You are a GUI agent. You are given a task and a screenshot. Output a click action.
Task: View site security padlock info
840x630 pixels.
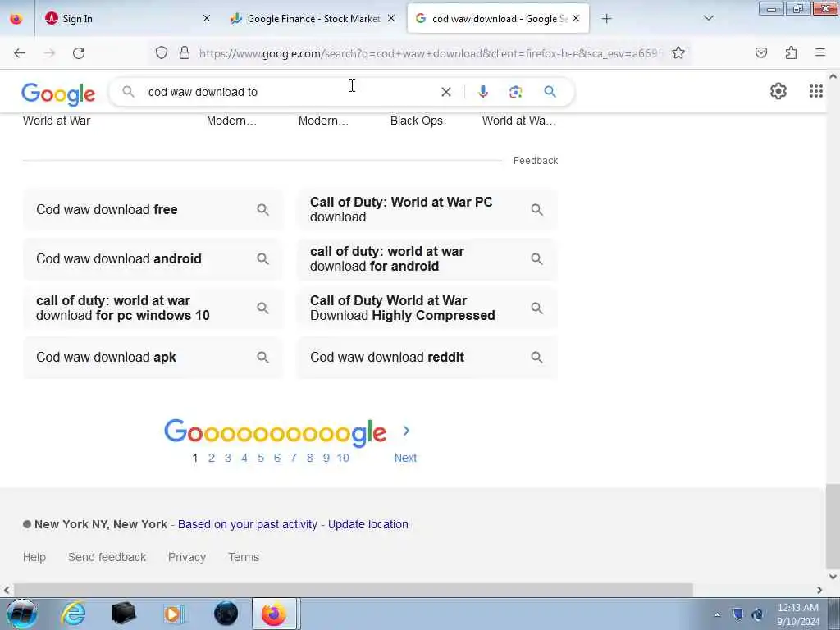coord(185,52)
